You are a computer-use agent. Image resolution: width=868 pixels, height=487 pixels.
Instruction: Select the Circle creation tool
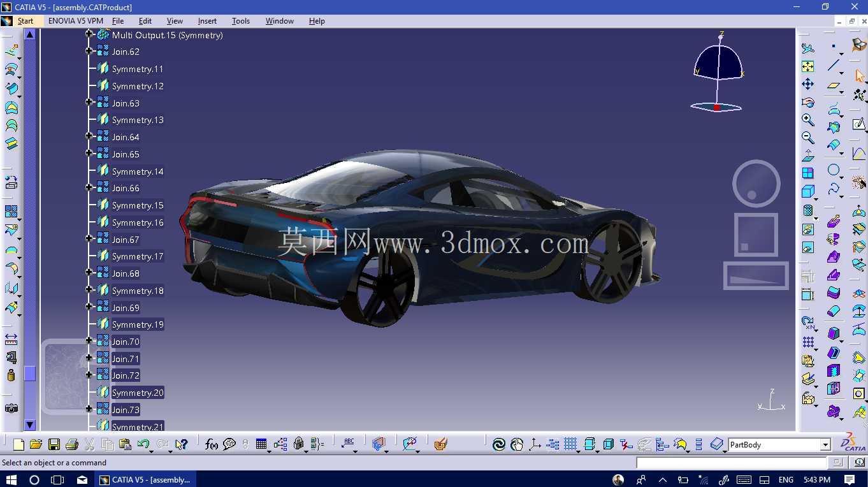point(834,170)
